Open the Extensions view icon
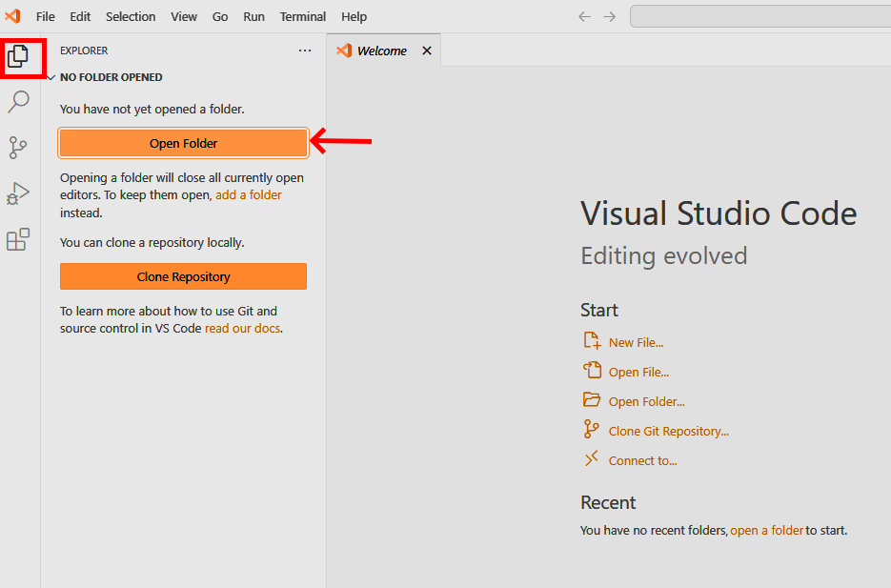 [18, 239]
